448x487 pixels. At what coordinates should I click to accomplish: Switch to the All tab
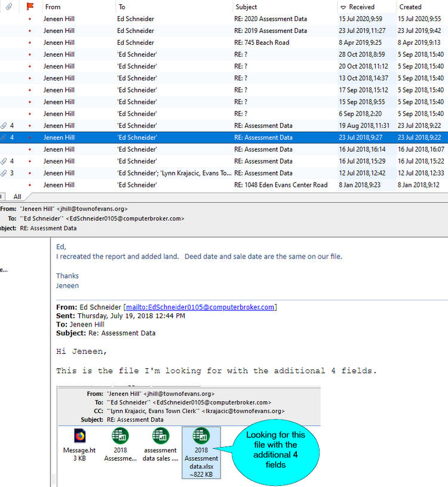point(17,196)
